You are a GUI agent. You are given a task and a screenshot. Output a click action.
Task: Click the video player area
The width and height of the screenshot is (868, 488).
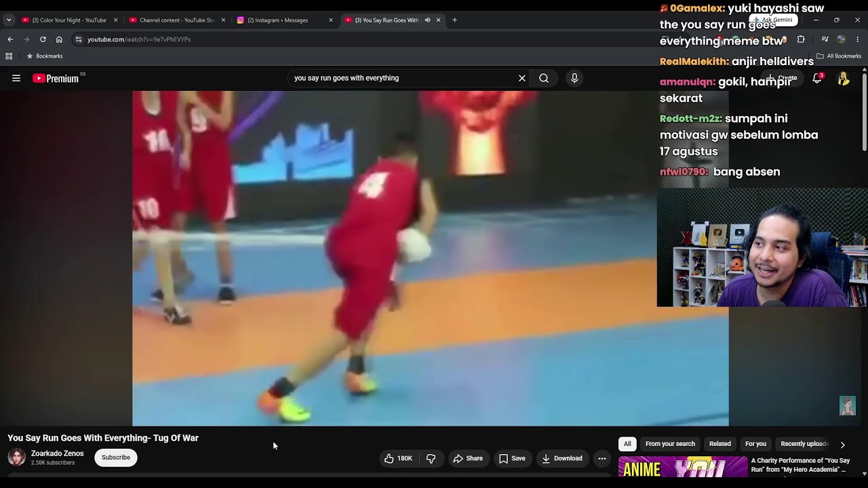click(431, 258)
